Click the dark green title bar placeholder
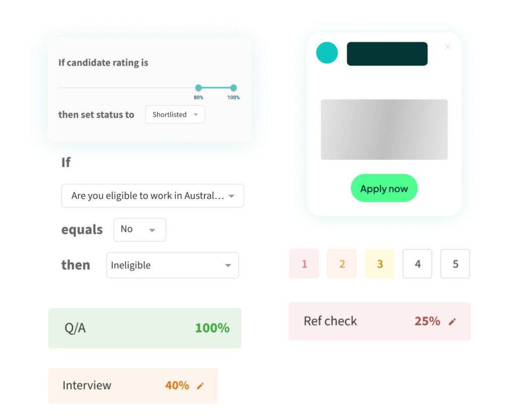The width and height of the screenshot is (516, 420). (387, 53)
